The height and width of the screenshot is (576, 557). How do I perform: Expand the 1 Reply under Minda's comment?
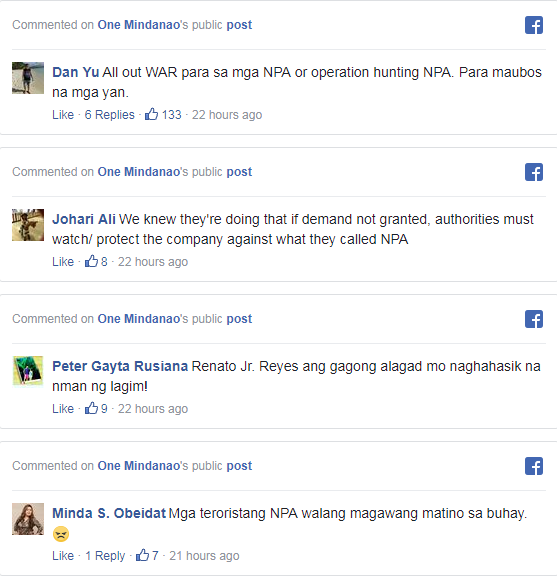point(105,555)
